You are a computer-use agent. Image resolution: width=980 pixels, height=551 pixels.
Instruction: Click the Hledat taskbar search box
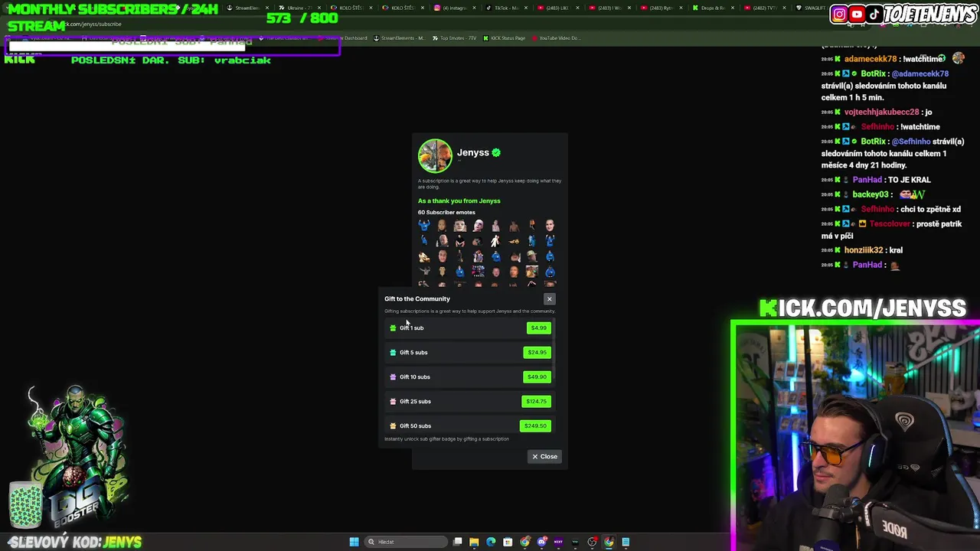[406, 542]
